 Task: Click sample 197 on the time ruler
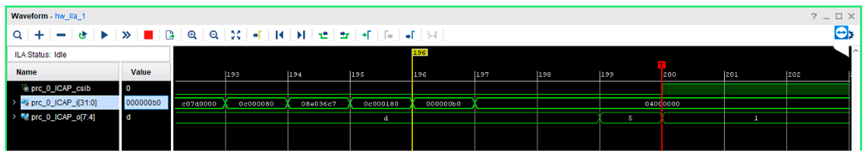pyautogui.click(x=482, y=74)
